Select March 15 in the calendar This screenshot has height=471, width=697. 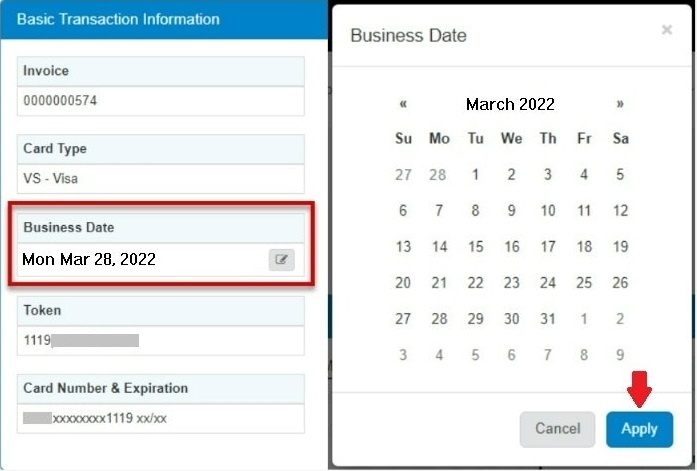pos(476,247)
